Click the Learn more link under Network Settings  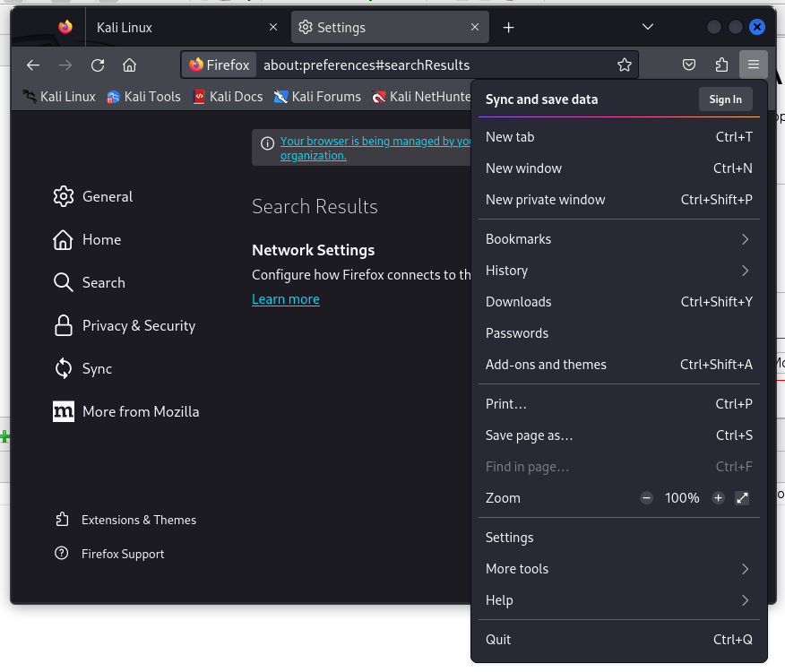tap(286, 299)
